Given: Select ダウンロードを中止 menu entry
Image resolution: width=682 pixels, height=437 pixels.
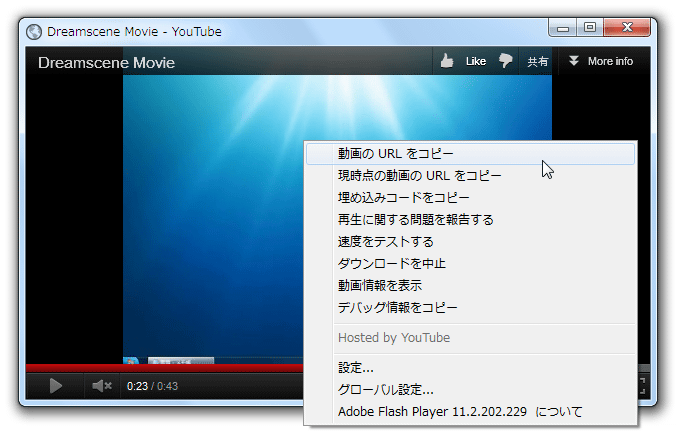Looking at the screenshot, I should [471, 264].
